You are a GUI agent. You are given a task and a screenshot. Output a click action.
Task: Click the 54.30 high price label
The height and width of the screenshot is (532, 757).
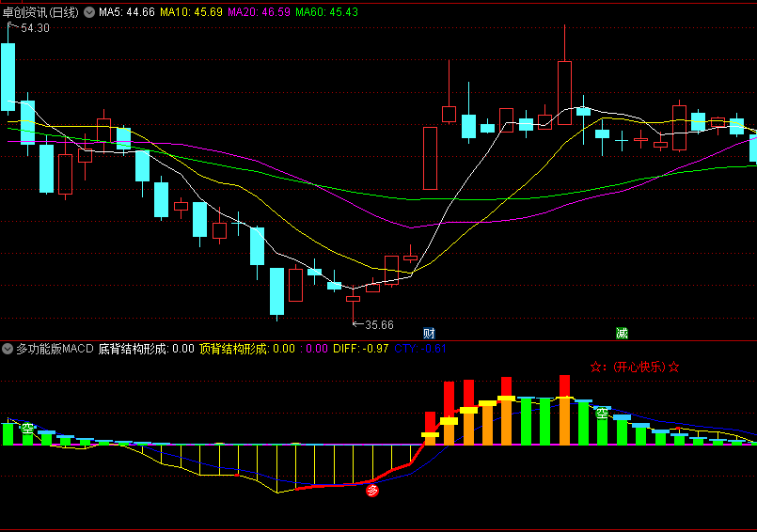(x=35, y=28)
